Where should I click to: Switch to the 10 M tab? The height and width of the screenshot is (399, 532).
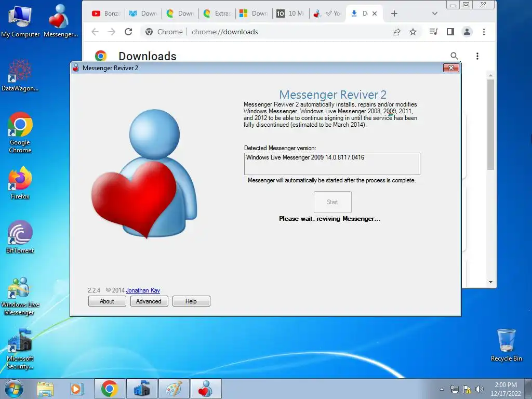[290, 14]
